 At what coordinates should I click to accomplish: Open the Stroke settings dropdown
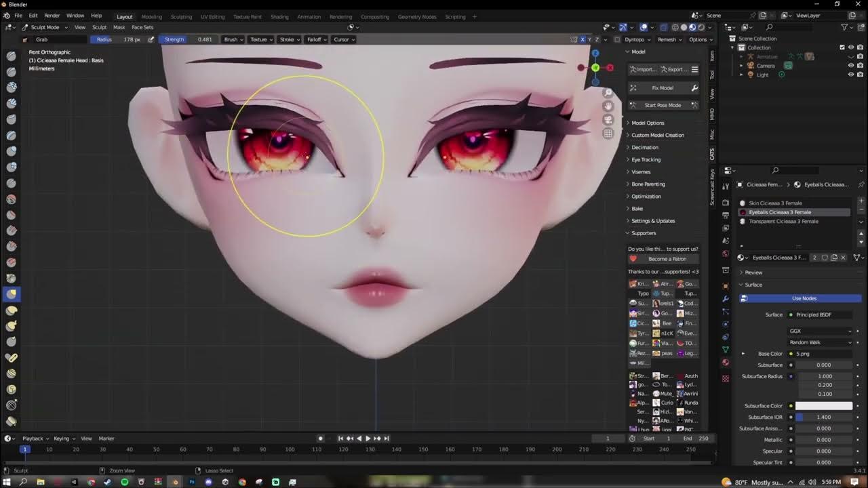(x=290, y=39)
